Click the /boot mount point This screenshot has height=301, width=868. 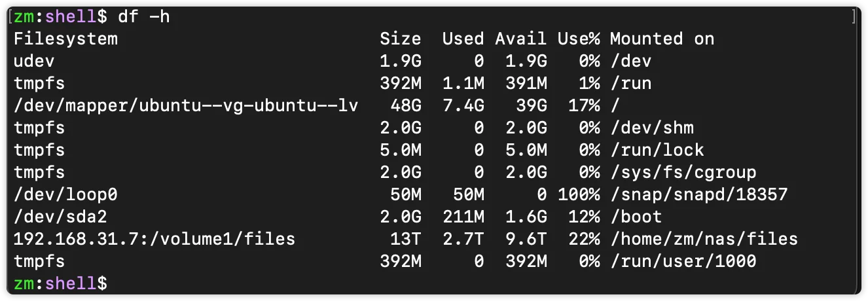coord(636,217)
